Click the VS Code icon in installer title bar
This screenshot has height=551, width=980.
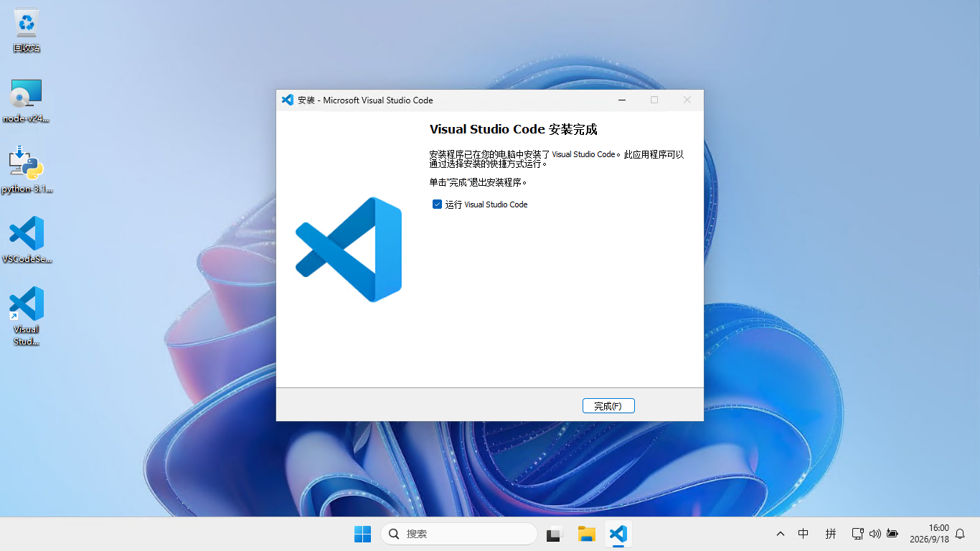pyautogui.click(x=288, y=100)
